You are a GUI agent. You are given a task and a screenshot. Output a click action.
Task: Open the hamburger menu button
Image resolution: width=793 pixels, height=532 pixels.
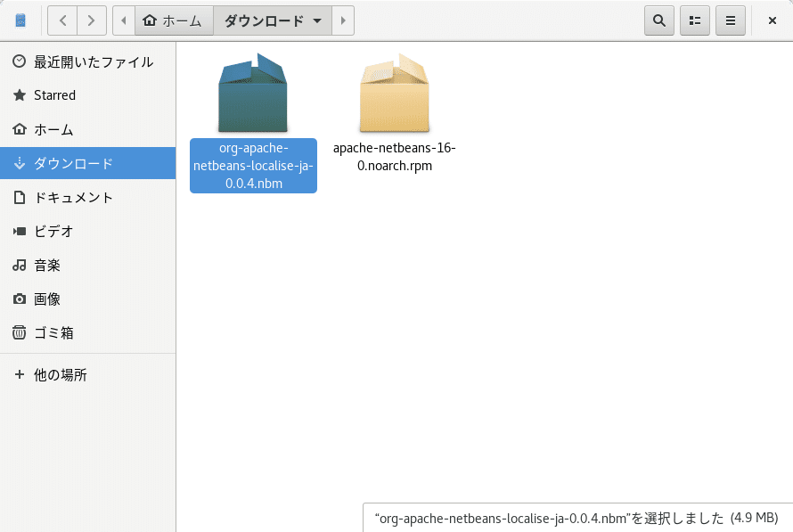tap(731, 20)
